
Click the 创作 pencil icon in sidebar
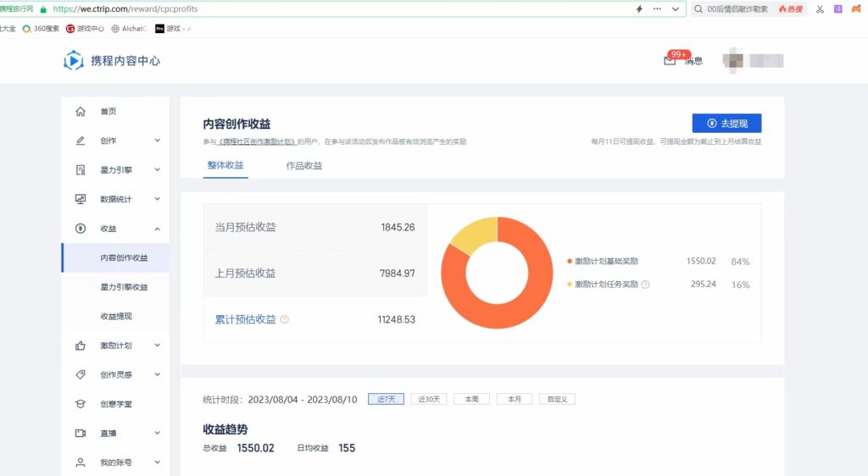coord(81,141)
